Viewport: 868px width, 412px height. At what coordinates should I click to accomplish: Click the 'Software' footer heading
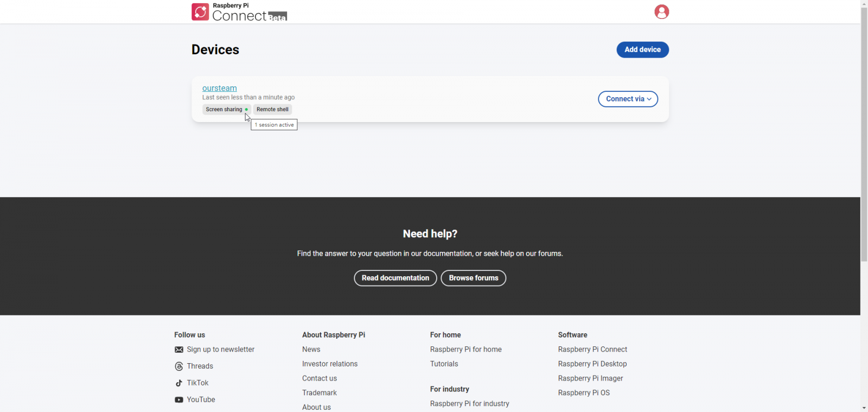click(573, 335)
